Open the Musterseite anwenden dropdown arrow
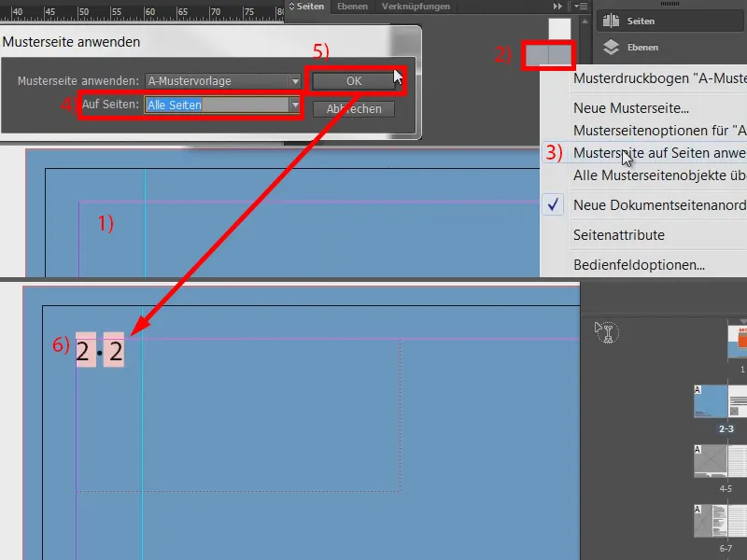Viewport: 747px width, 560px height. tap(295, 81)
